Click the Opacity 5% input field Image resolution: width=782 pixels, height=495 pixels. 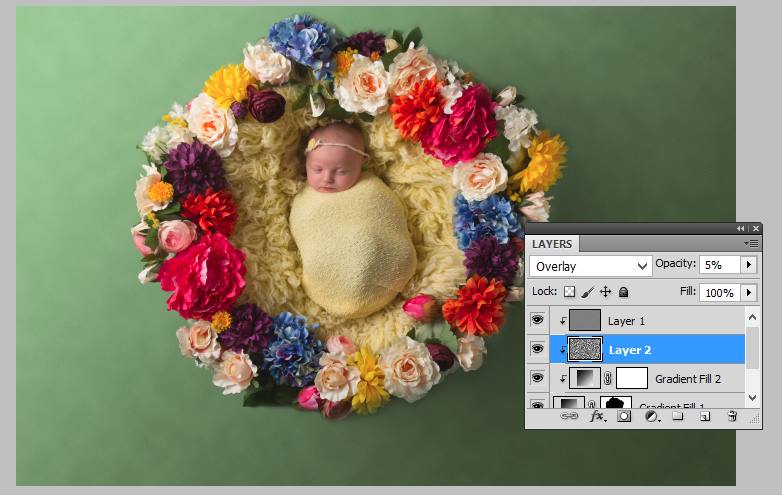718,265
